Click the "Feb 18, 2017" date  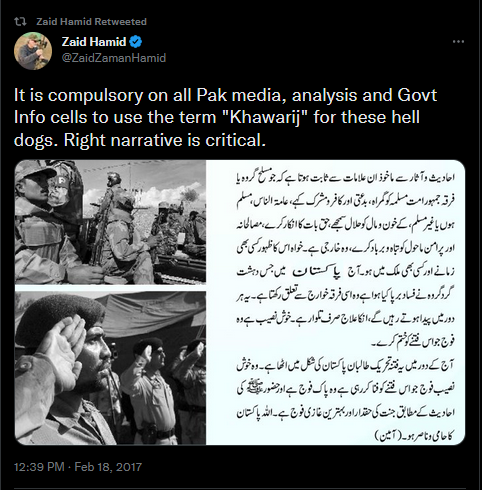108,467
